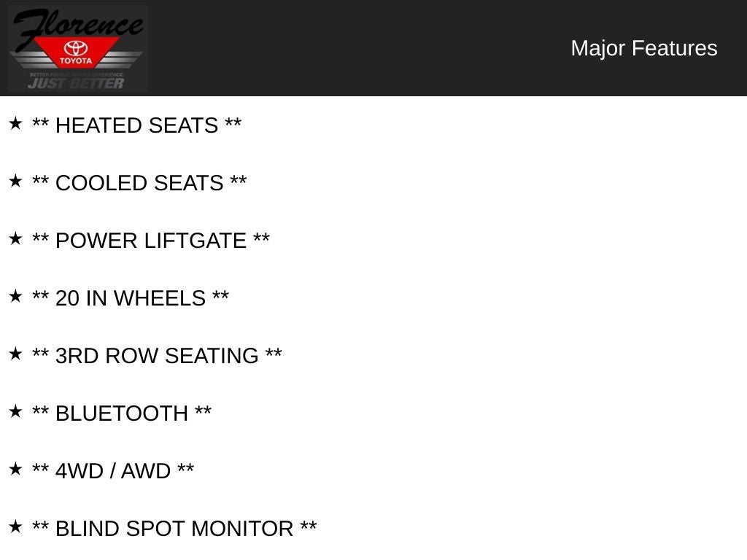Click the BLUETOOTH feature text
The width and height of the screenshot is (747, 560).
click(122, 413)
